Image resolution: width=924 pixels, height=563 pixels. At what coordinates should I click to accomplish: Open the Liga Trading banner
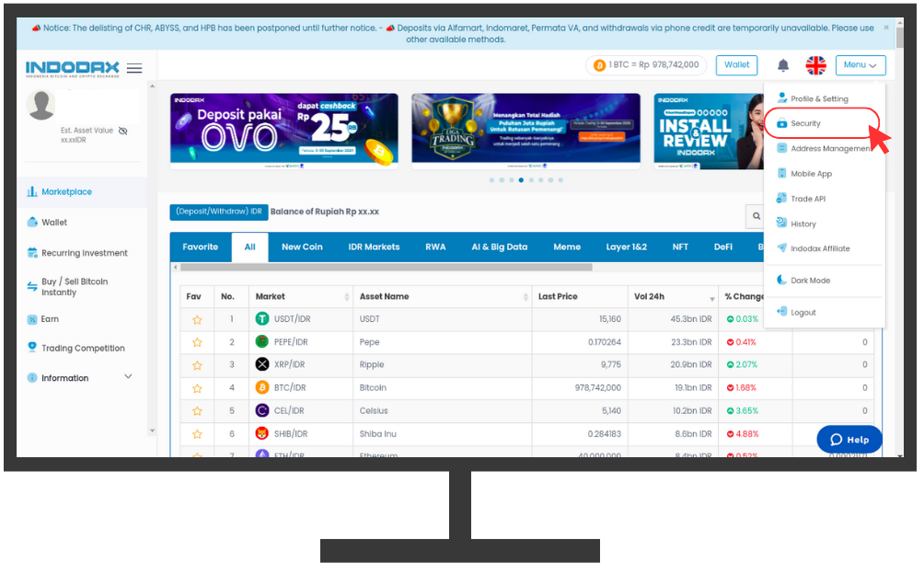pos(526,132)
